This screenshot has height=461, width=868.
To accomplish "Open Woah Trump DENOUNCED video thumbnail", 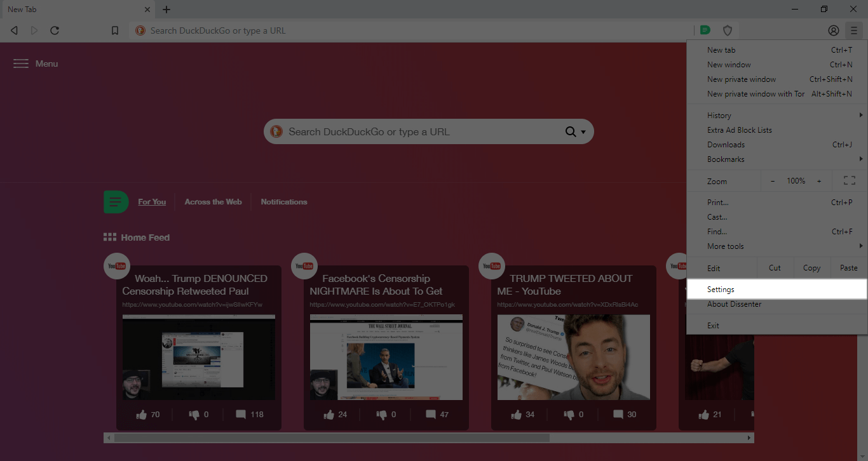I will coord(199,357).
